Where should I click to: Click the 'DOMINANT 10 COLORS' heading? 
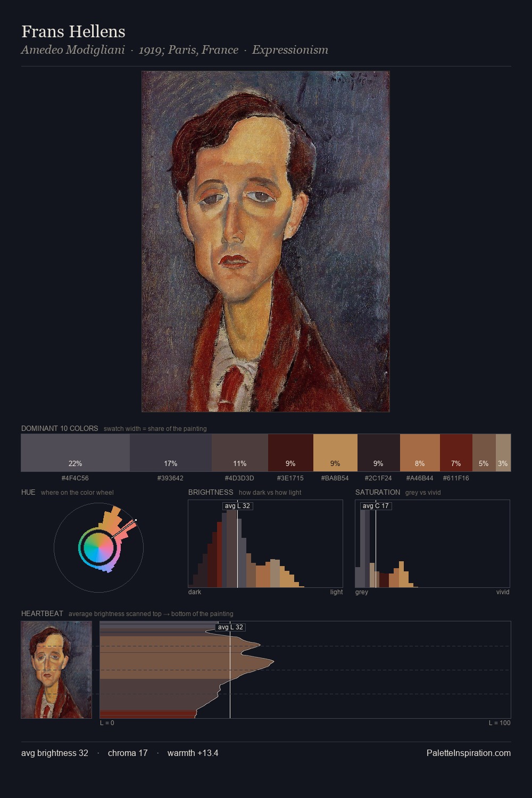tap(60, 428)
